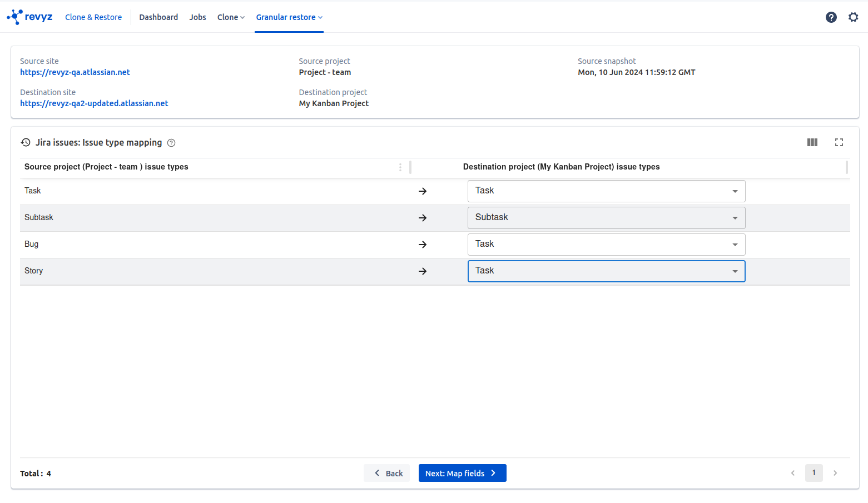Click the Source project issue types column header
This screenshot has width=868, height=503.
pos(106,167)
